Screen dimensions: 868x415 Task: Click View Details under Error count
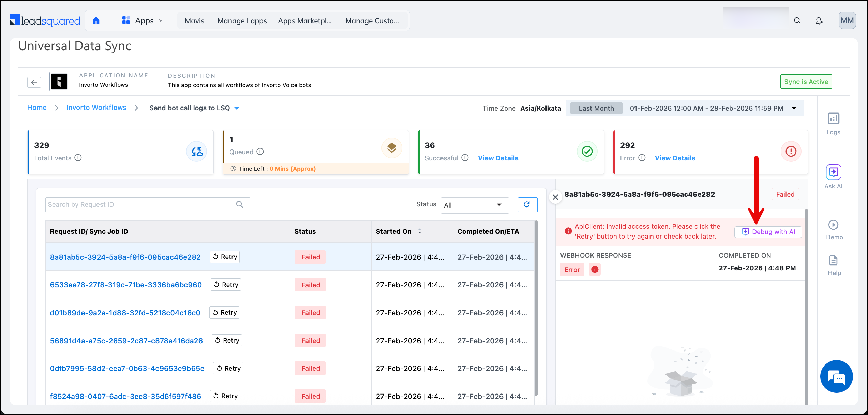675,158
